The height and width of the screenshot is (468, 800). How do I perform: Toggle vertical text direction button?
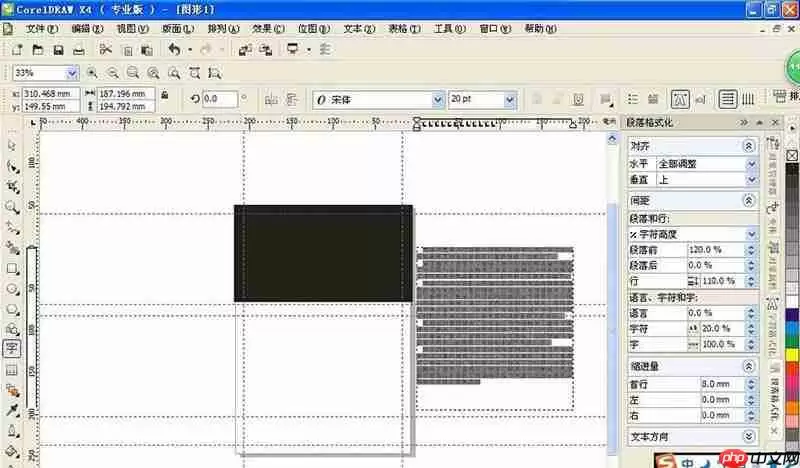pyautogui.click(x=747, y=99)
